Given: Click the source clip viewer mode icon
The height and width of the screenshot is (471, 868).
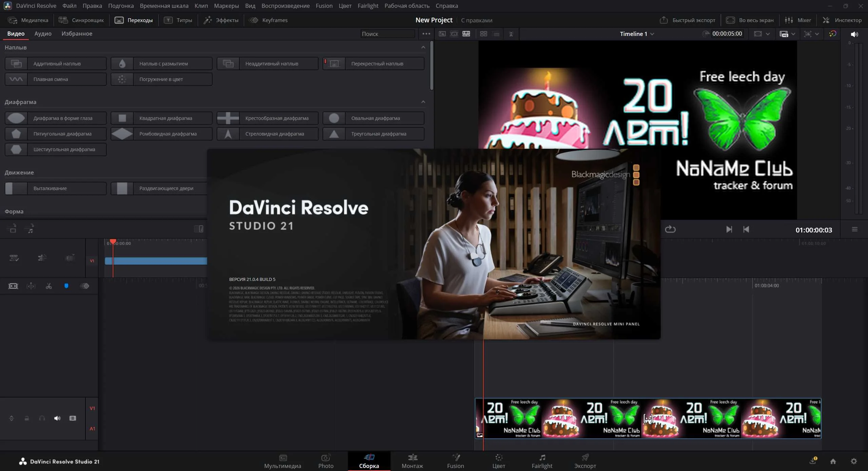Looking at the screenshot, I should click(x=442, y=34).
